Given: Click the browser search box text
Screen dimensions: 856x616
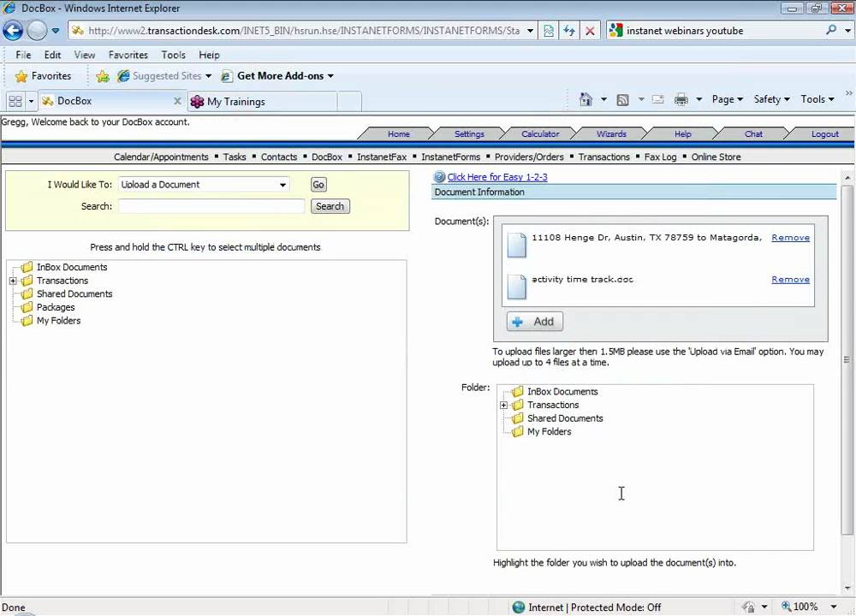Looking at the screenshot, I should tap(685, 31).
